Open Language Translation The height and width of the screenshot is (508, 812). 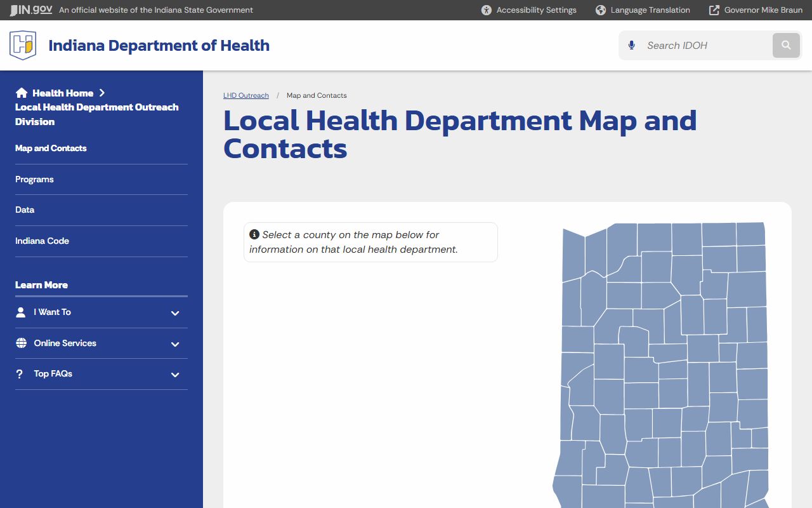click(643, 10)
